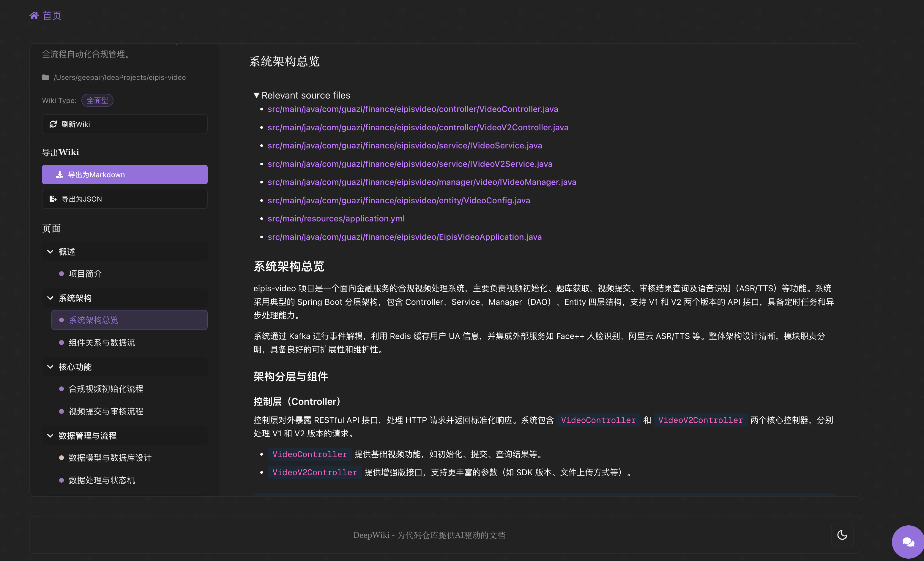Go to the 数据处理与状态机 page
Screen dimensions: 924x561
click(x=102, y=480)
